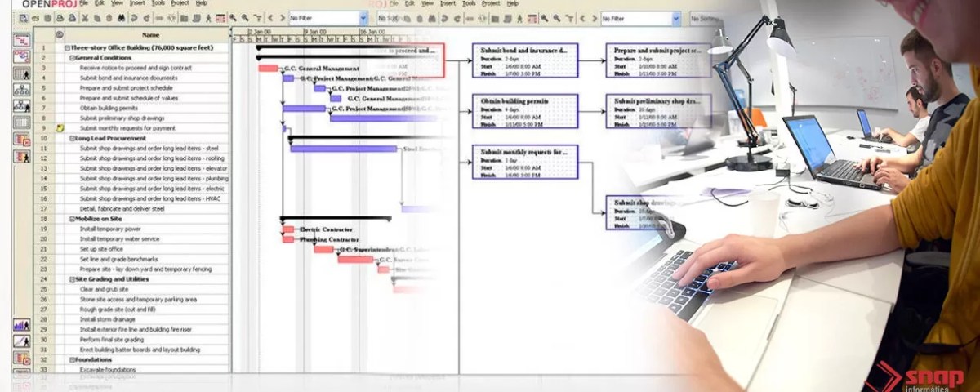Select the 'Submit preliminary shop' network node
Image resolution: width=980 pixels, height=392 pixels.
pyautogui.click(x=659, y=112)
